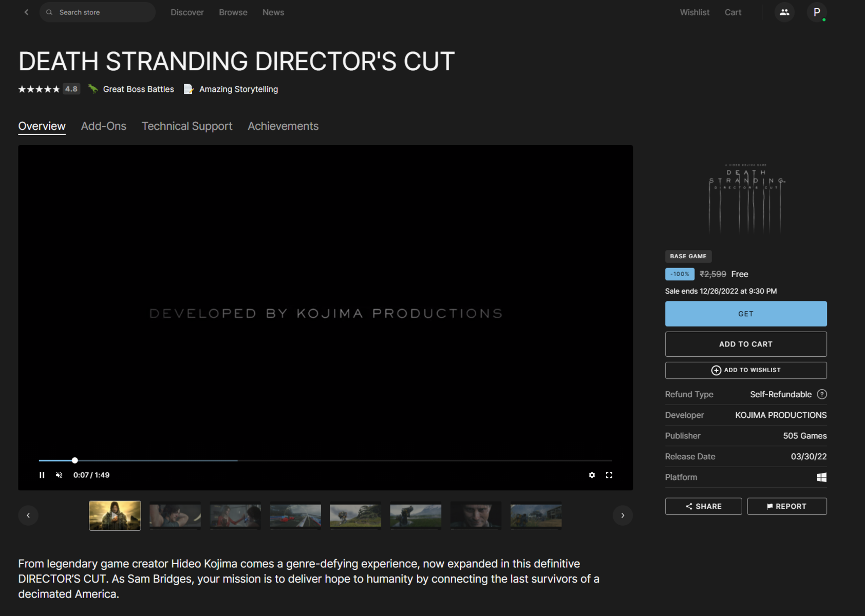Select the sixth media thumbnail
The image size is (865, 616).
(416, 515)
